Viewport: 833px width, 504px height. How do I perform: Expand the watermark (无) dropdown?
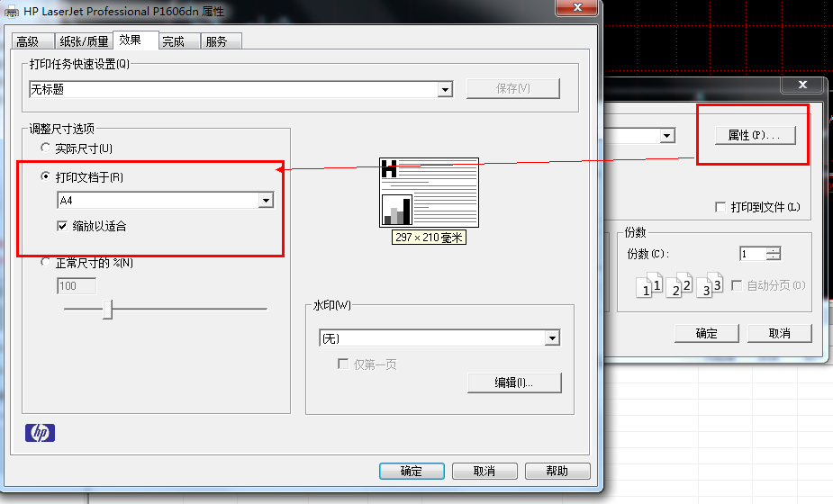point(552,338)
